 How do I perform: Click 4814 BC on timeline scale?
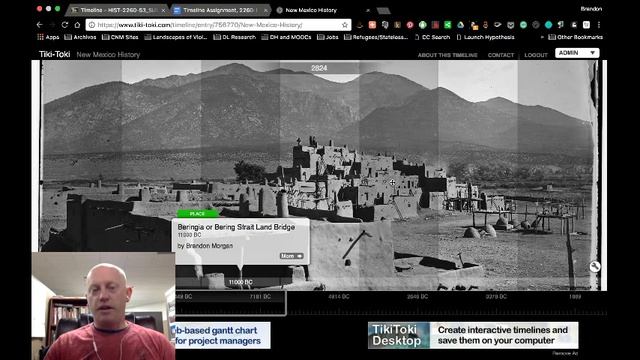(x=339, y=297)
